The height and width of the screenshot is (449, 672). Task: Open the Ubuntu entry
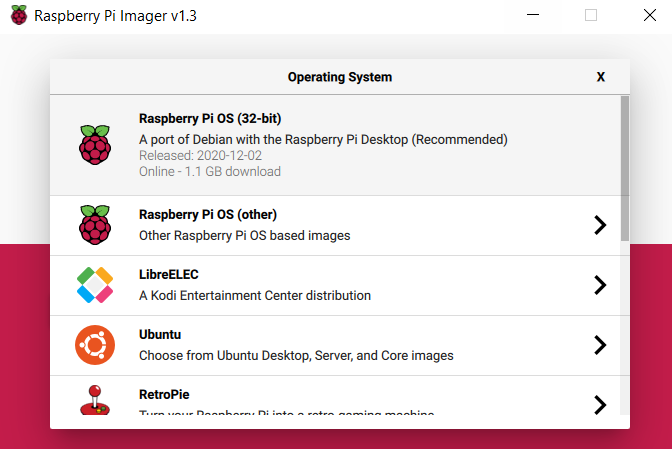click(x=335, y=346)
